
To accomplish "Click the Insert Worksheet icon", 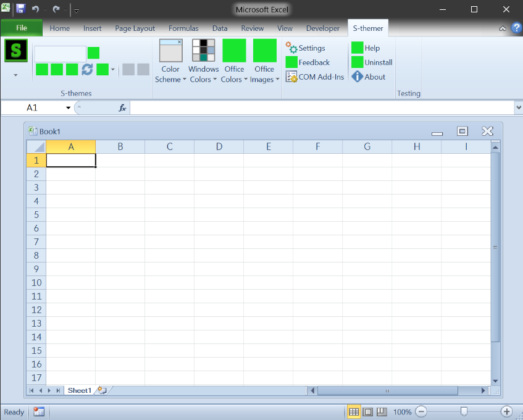I will (103, 390).
